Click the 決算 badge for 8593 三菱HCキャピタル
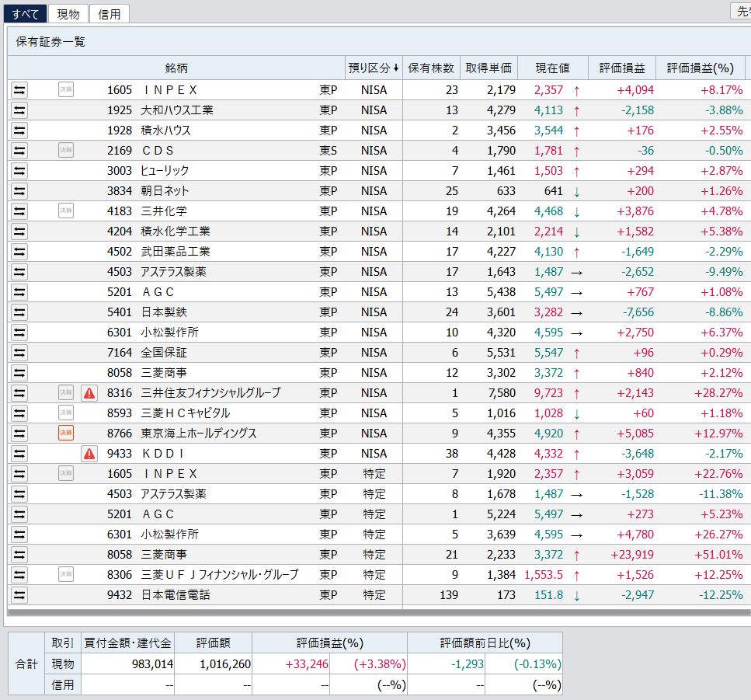Viewport: 751px width, 700px height. coord(65,413)
